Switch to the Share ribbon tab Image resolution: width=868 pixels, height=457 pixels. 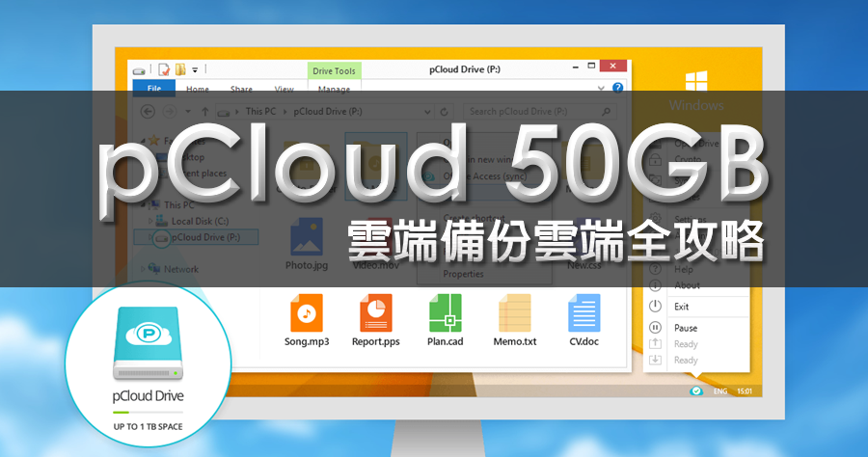point(241,89)
